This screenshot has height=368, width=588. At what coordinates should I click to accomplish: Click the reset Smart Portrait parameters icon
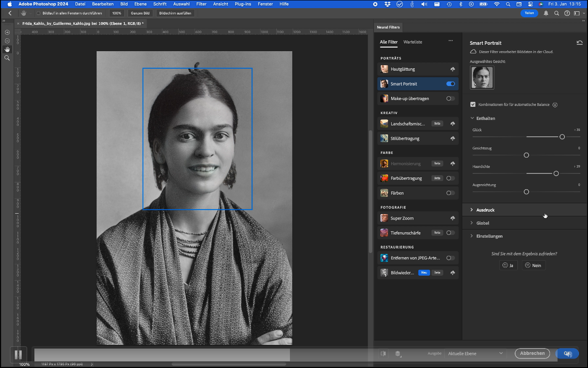pos(579,43)
